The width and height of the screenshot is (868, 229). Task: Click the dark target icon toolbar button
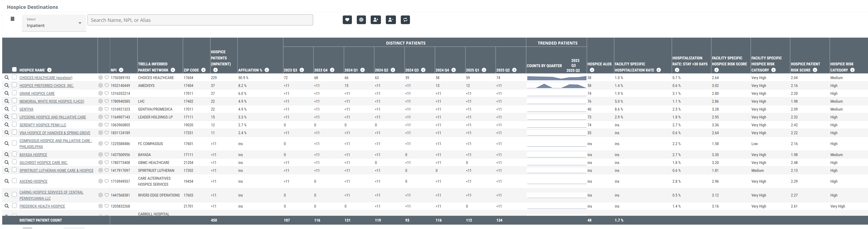[x=361, y=20]
